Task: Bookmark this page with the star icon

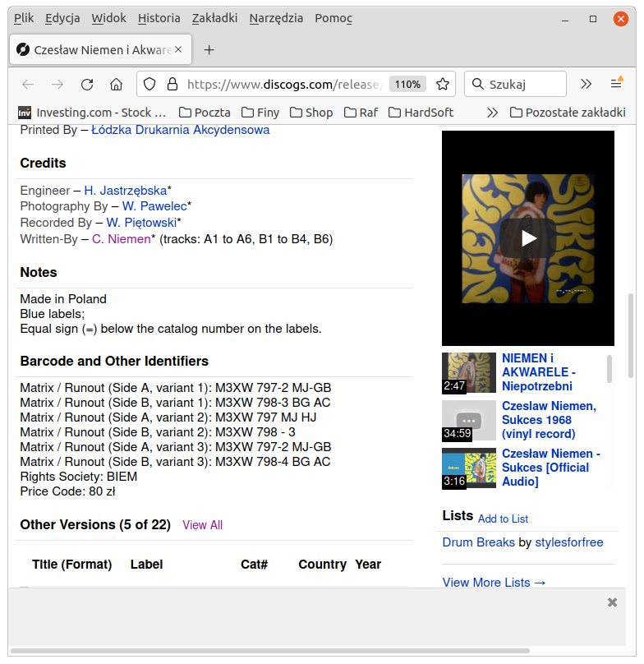Action: (x=443, y=84)
